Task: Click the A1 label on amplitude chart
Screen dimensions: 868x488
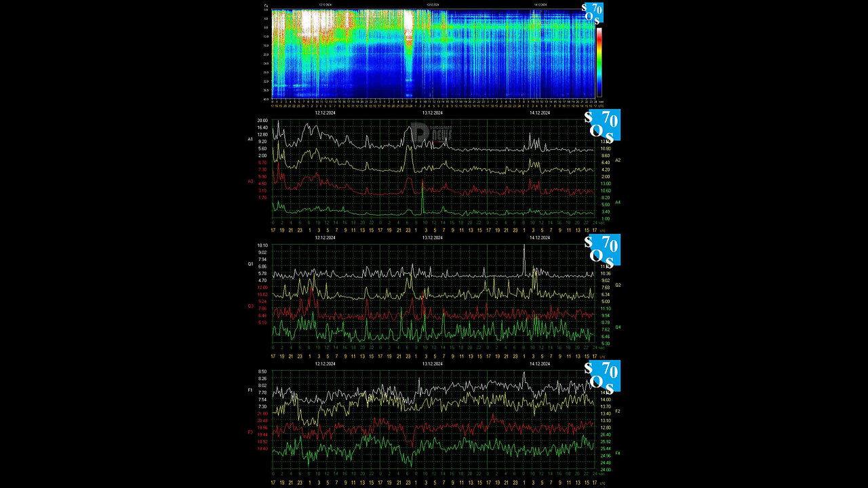Action: point(250,138)
